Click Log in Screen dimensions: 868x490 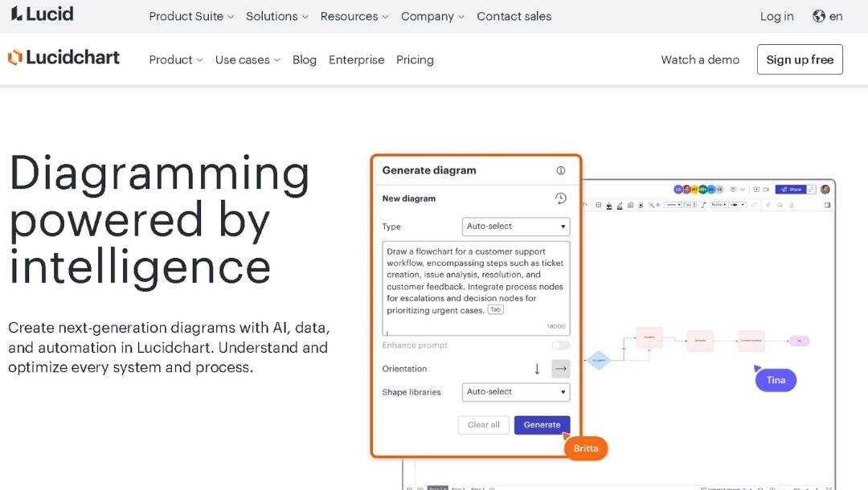tap(776, 17)
